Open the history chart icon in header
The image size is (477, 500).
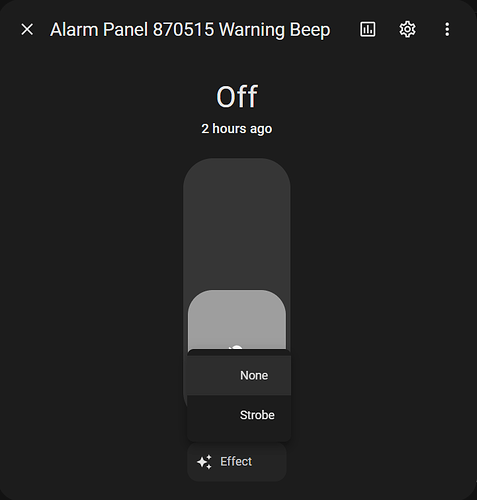coord(367,29)
